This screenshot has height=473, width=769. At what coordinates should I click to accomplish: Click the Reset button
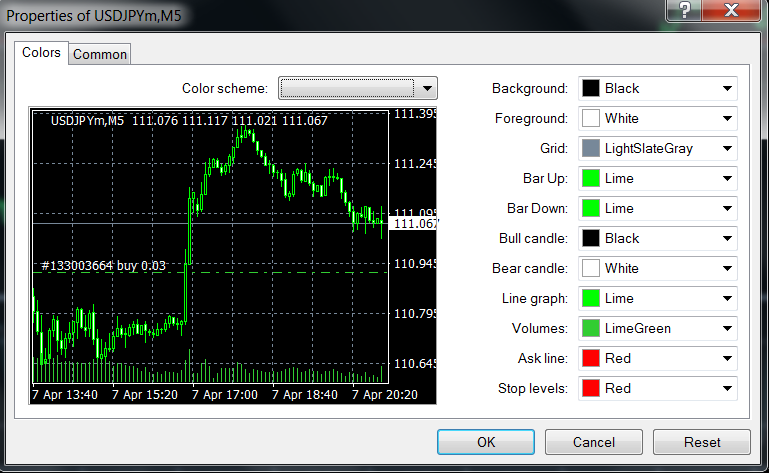point(701,442)
